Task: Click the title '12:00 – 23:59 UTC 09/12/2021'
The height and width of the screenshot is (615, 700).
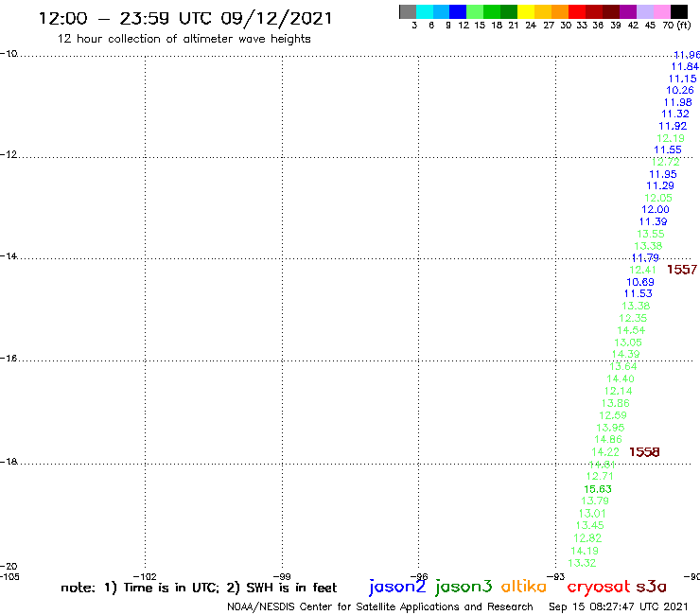Action: coord(185,19)
